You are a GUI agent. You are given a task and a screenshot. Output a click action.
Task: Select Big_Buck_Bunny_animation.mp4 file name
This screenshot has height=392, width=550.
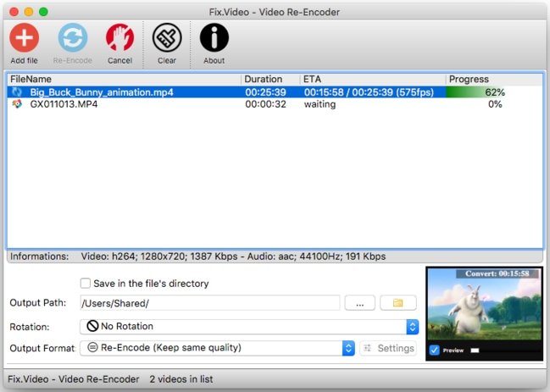102,92
